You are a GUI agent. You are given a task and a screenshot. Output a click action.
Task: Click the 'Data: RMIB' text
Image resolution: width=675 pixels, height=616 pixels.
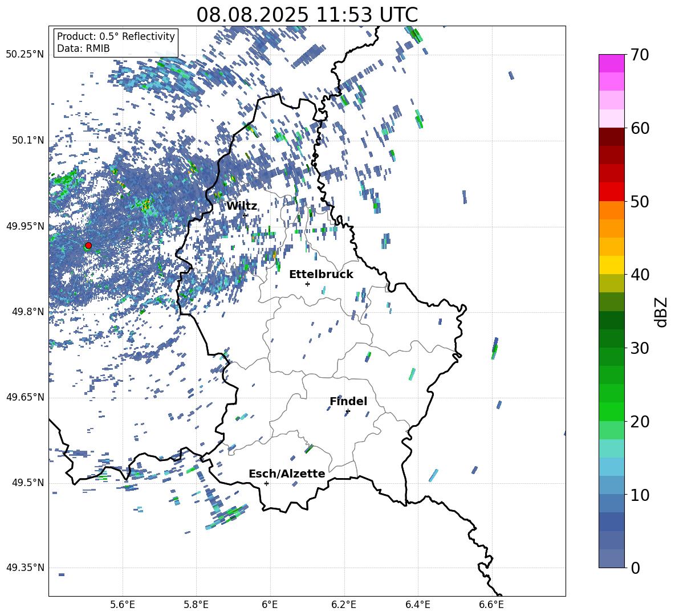pos(83,48)
